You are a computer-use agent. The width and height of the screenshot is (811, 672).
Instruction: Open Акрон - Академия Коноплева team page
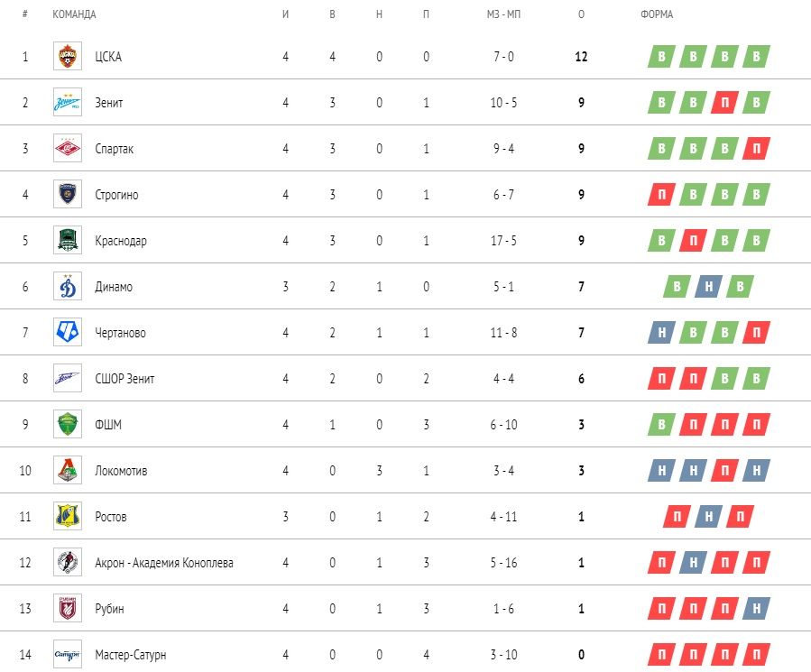click(164, 563)
